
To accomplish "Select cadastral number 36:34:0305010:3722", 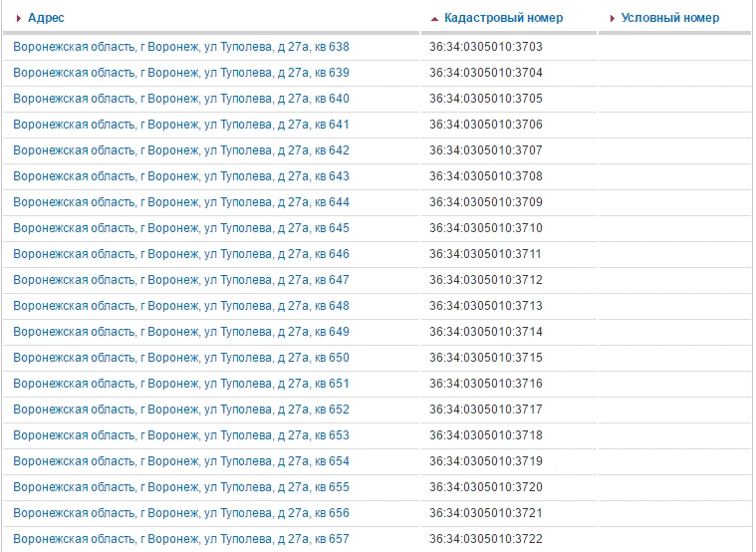I will pos(486,539).
